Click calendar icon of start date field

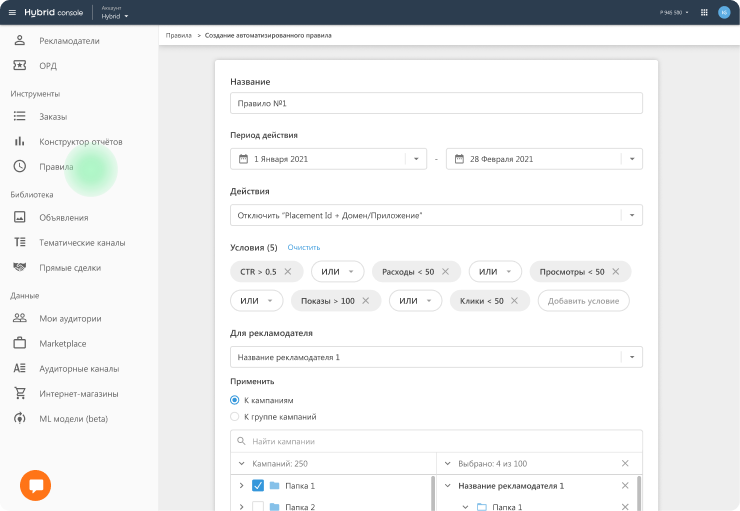tap(243, 159)
